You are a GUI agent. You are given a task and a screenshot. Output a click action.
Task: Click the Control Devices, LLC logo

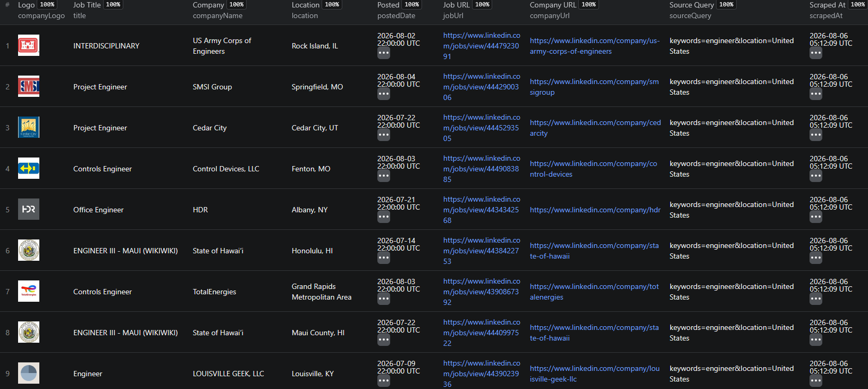(x=29, y=168)
